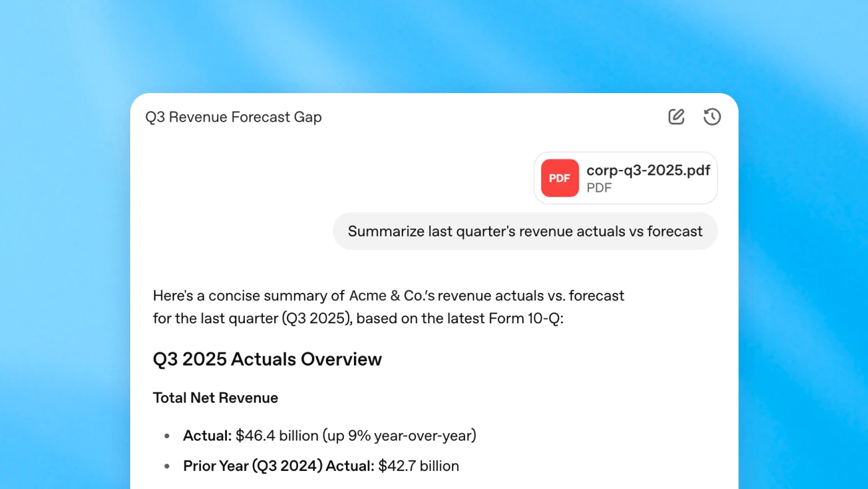Select the edit icon in the top-right corner
The height and width of the screenshot is (489, 868).
(676, 117)
